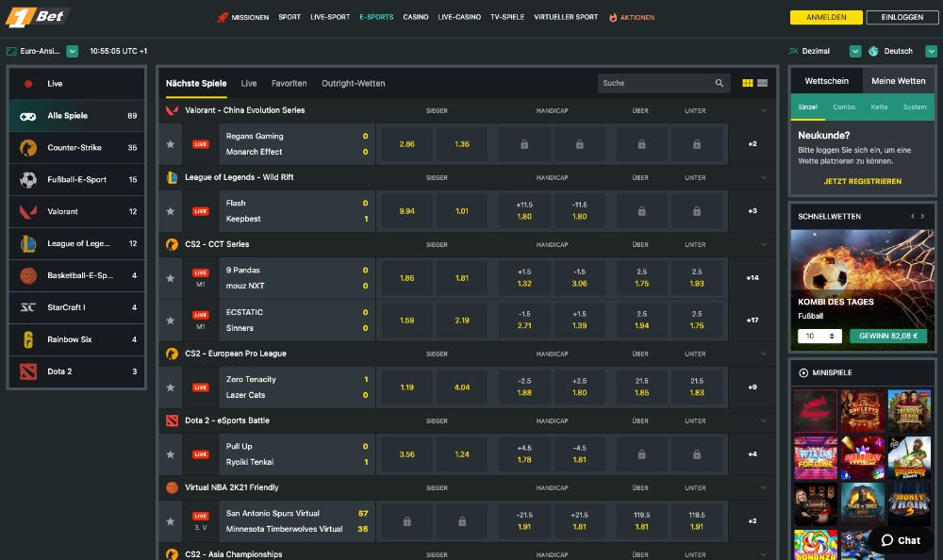Favorite 9 Pandas vs mouz NXT match
Screen dimensions: 943x560
pyautogui.click(x=171, y=278)
